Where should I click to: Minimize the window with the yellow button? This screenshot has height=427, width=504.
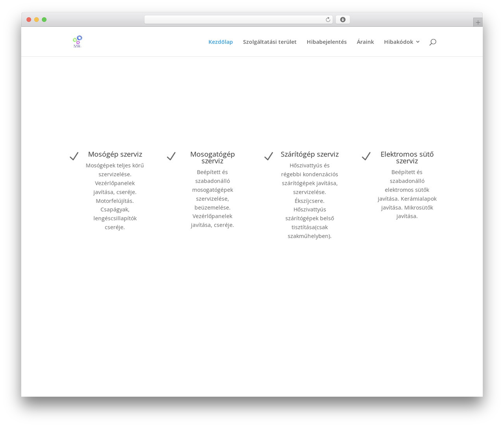pyautogui.click(x=36, y=20)
